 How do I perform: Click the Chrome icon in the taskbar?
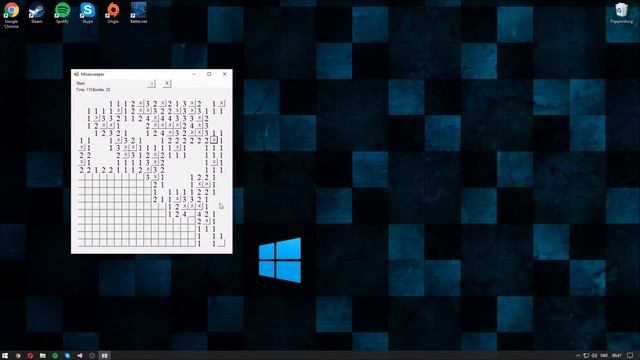18,356
